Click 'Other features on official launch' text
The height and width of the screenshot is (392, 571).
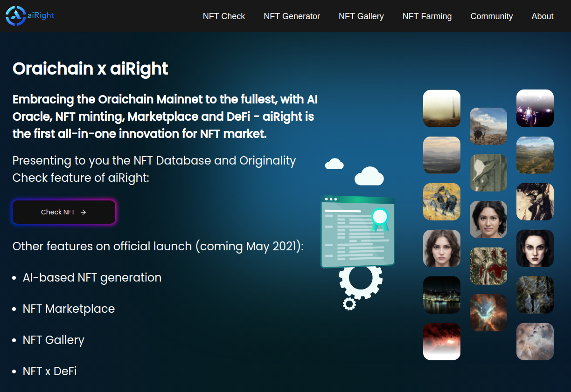[158, 246]
